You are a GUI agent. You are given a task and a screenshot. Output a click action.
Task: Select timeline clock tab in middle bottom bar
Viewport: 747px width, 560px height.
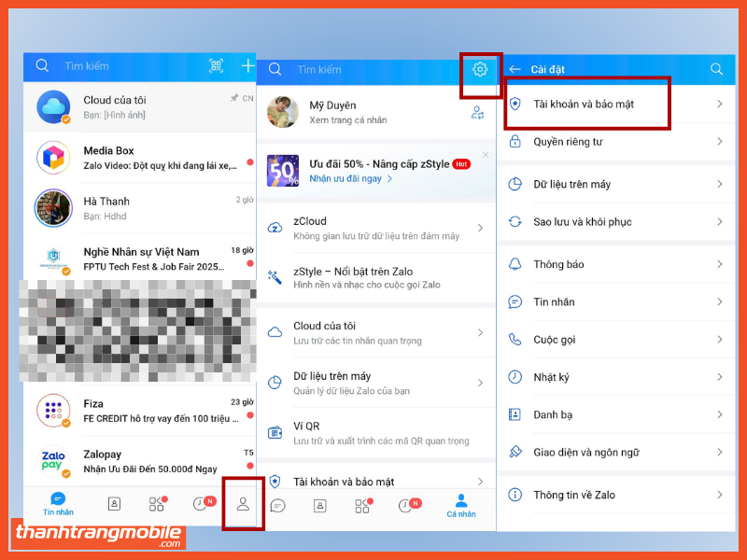(x=409, y=505)
